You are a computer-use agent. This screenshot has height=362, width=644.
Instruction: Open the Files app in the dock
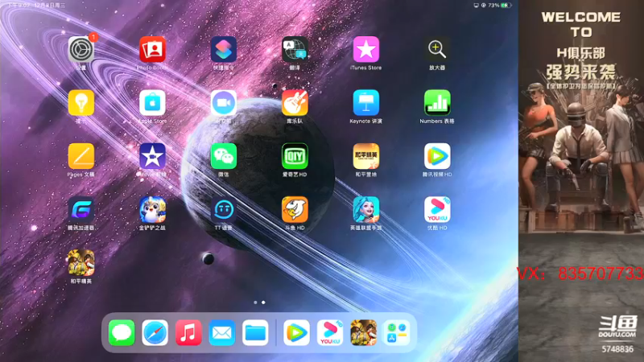pos(255,332)
